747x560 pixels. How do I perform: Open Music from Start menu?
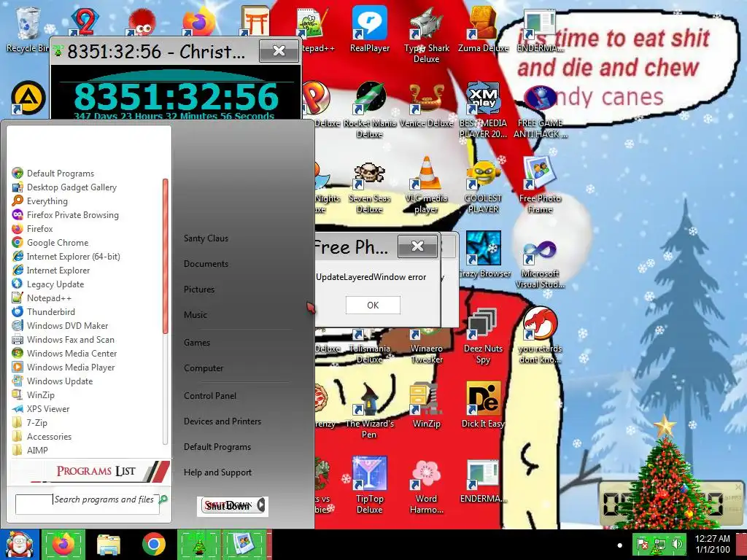[x=196, y=315]
